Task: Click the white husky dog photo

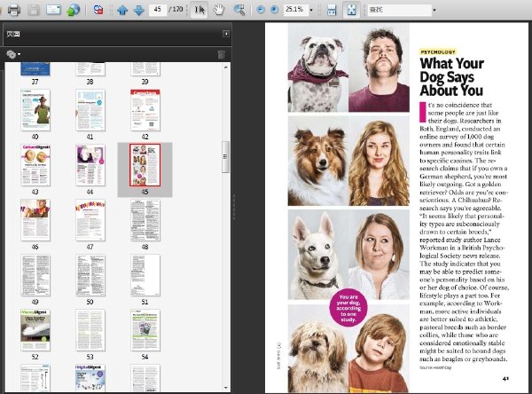Action: point(318,254)
